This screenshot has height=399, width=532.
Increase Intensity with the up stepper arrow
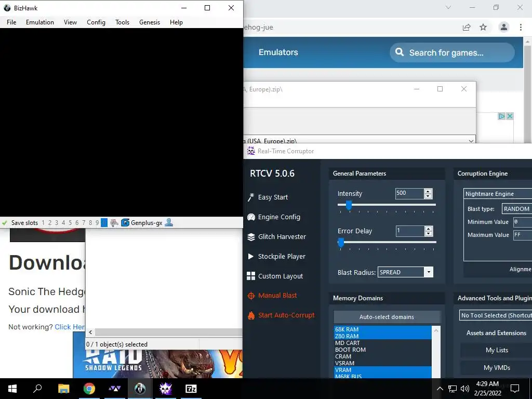pyautogui.click(x=428, y=191)
